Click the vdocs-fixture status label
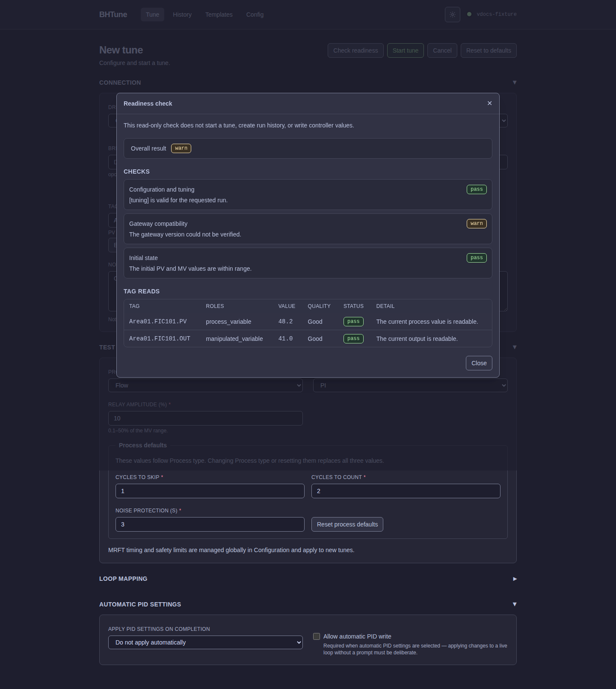 pyautogui.click(x=497, y=14)
